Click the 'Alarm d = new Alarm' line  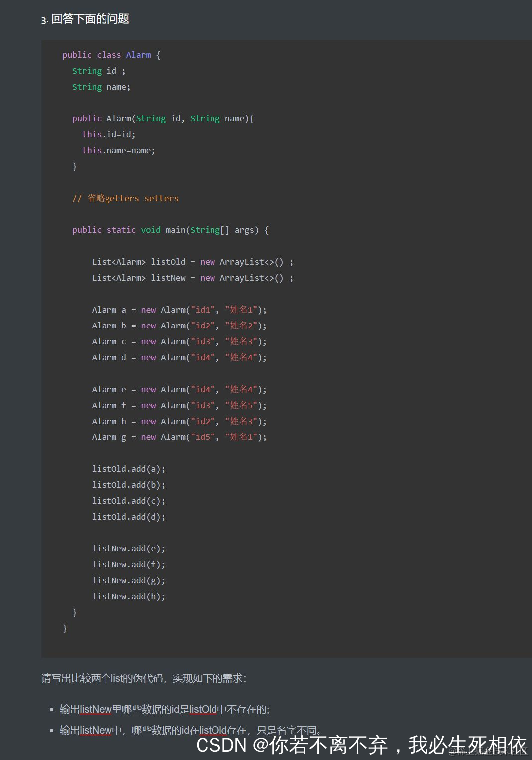coord(180,357)
